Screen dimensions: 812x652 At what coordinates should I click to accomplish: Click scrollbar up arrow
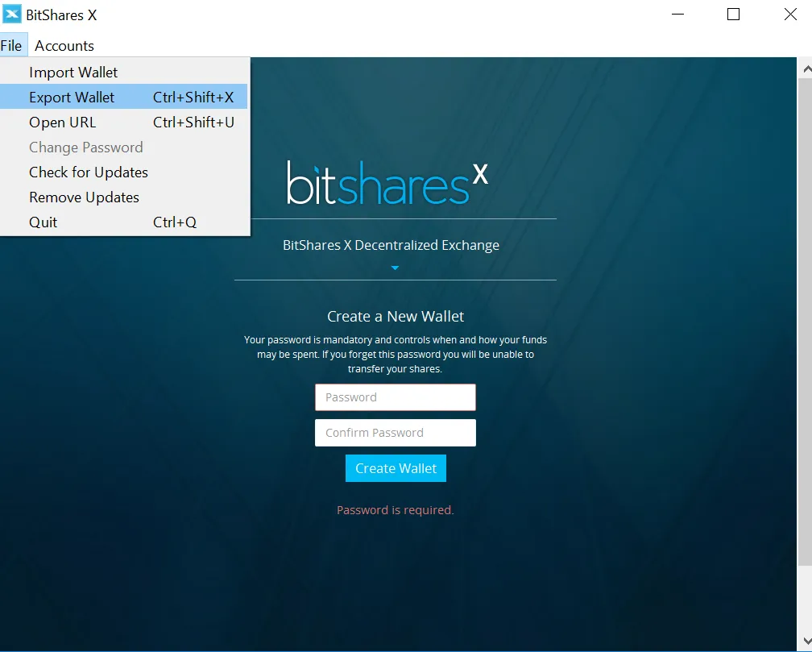[x=806, y=69]
